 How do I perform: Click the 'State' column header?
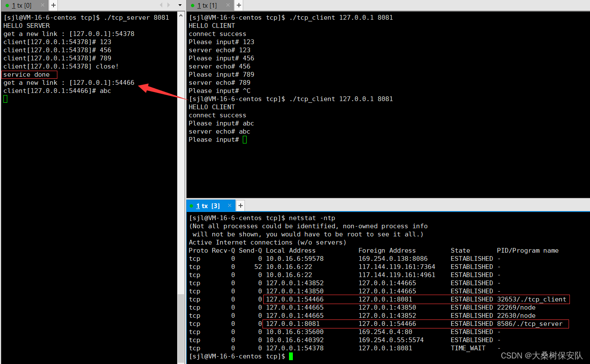click(x=460, y=251)
